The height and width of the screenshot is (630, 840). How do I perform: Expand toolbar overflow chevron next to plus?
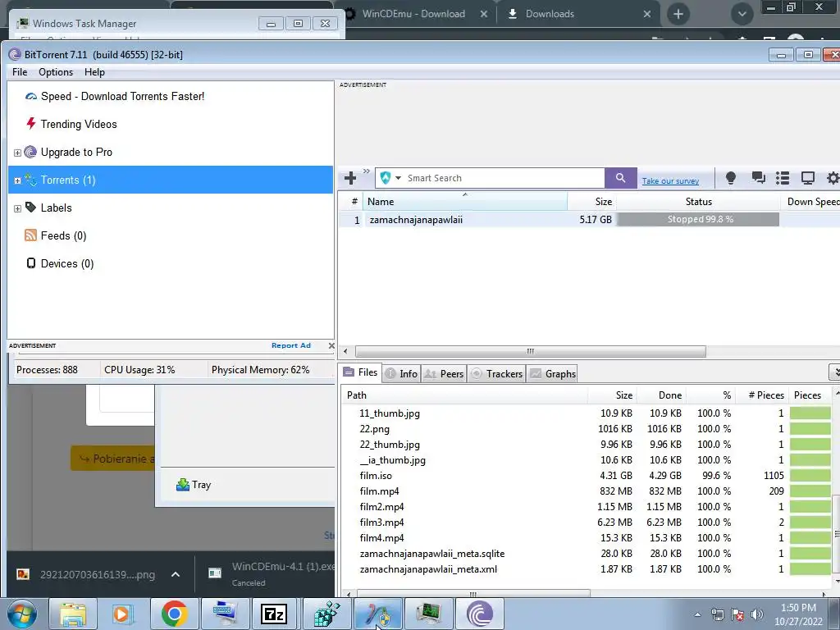[x=367, y=171]
